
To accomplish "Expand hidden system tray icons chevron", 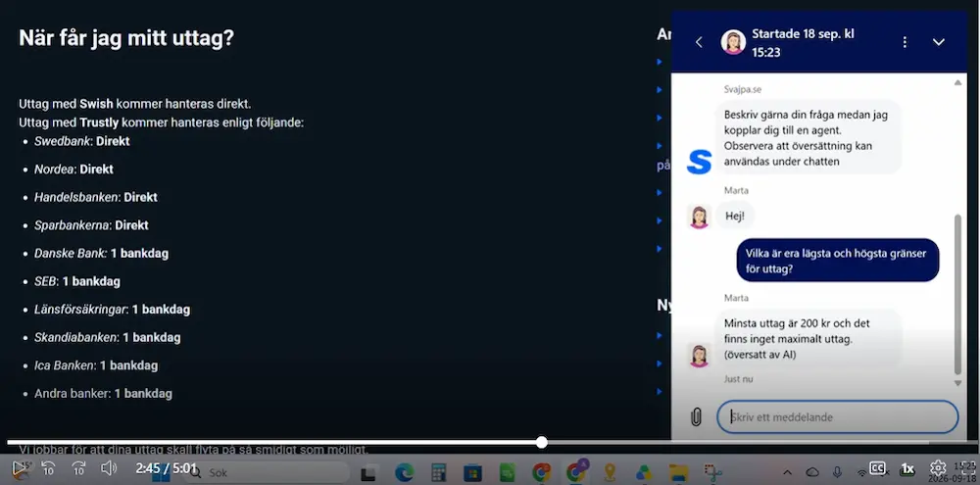I will click(x=788, y=472).
